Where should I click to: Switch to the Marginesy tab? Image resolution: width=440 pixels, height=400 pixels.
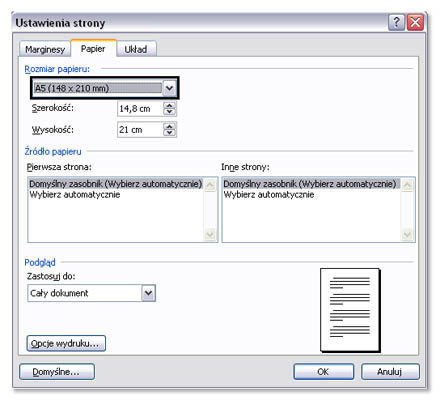tap(45, 49)
